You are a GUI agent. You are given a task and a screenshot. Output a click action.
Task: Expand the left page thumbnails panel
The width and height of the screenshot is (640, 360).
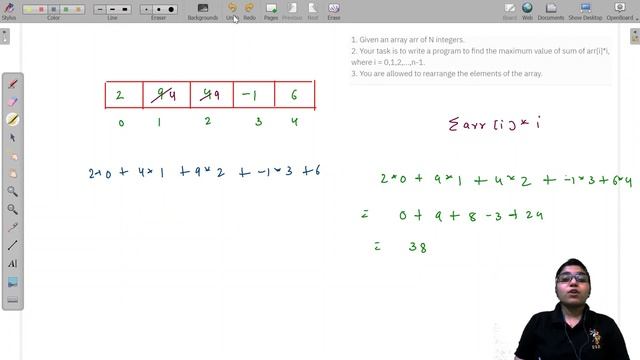click(x=4, y=36)
